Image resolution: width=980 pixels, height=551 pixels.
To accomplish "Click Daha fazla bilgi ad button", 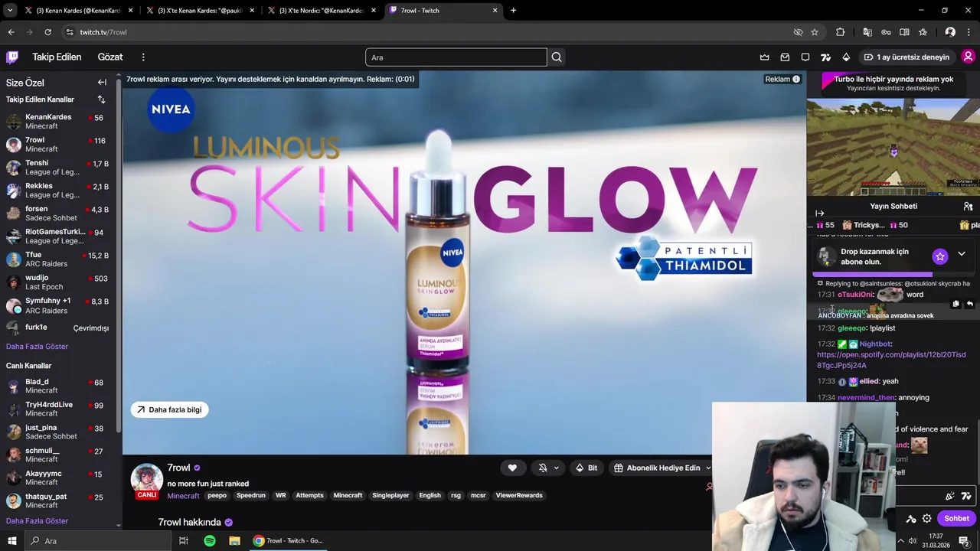I will tap(169, 409).
